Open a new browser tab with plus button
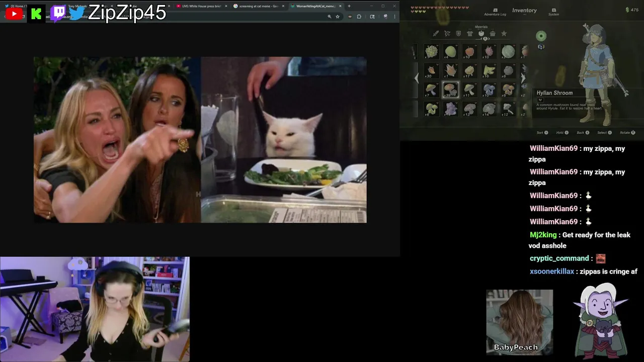644x362 pixels. pos(349,6)
